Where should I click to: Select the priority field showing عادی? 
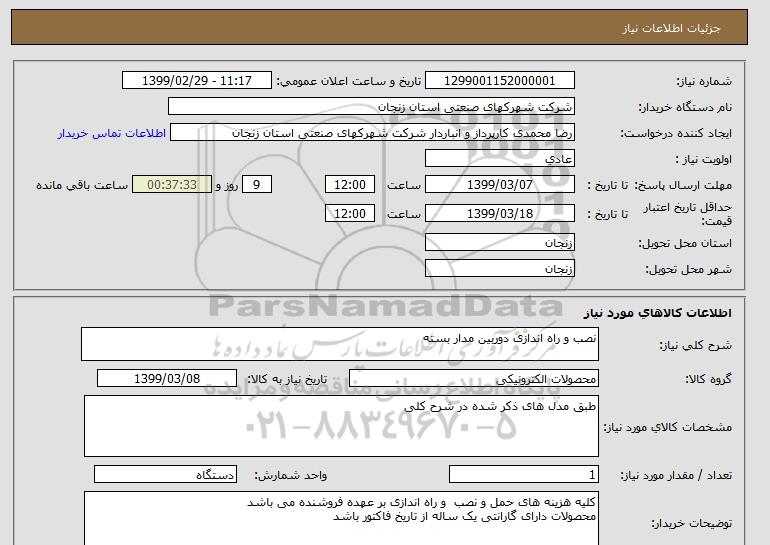499,159
